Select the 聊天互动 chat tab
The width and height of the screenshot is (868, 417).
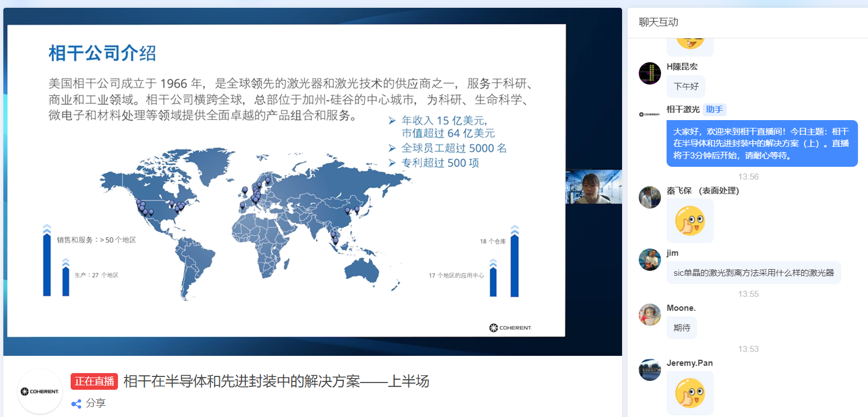coord(658,23)
